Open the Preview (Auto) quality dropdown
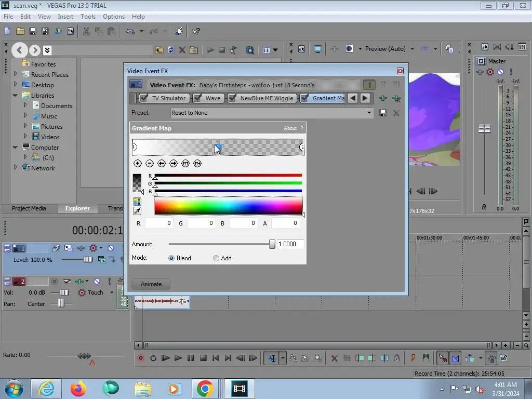 tap(412, 49)
